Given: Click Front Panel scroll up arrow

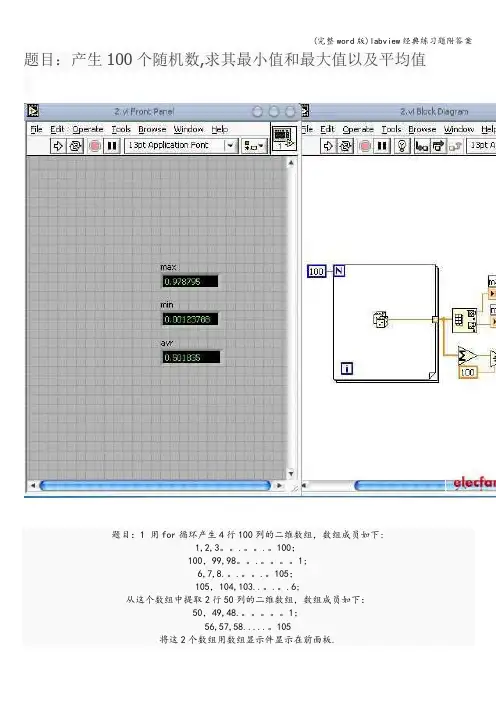Looking at the screenshot, I should [291, 163].
